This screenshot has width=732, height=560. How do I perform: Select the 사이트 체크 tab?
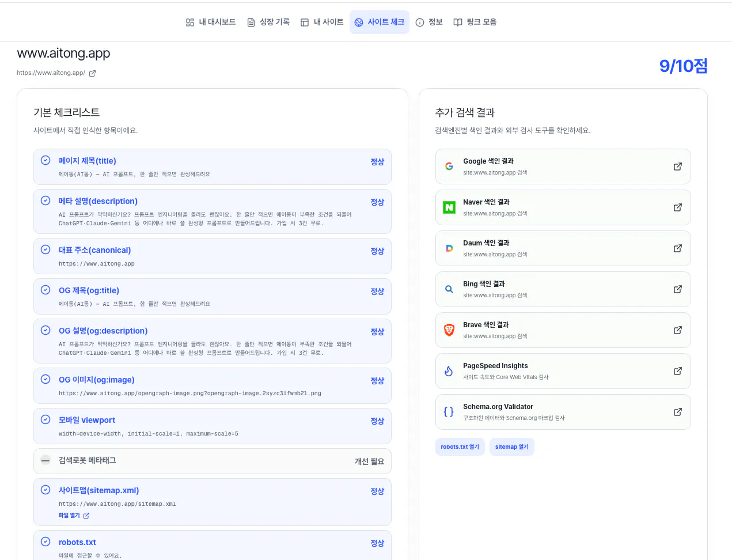tap(380, 22)
